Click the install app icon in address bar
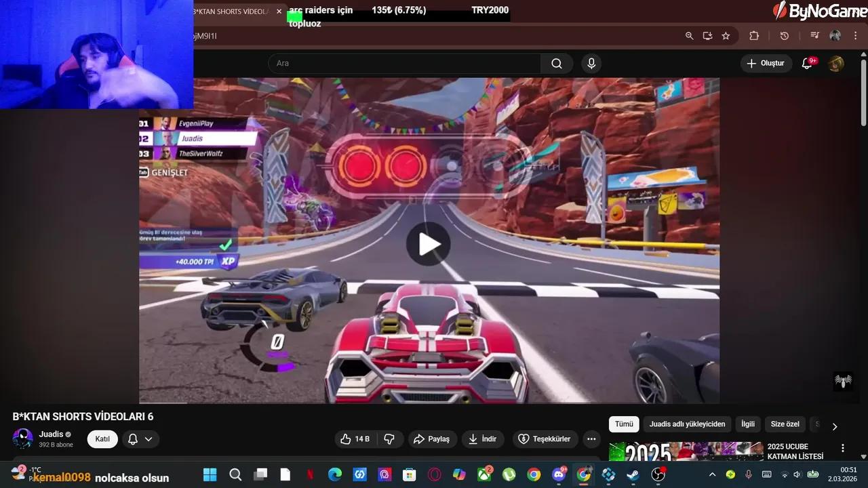The image size is (868, 488). [x=707, y=36]
